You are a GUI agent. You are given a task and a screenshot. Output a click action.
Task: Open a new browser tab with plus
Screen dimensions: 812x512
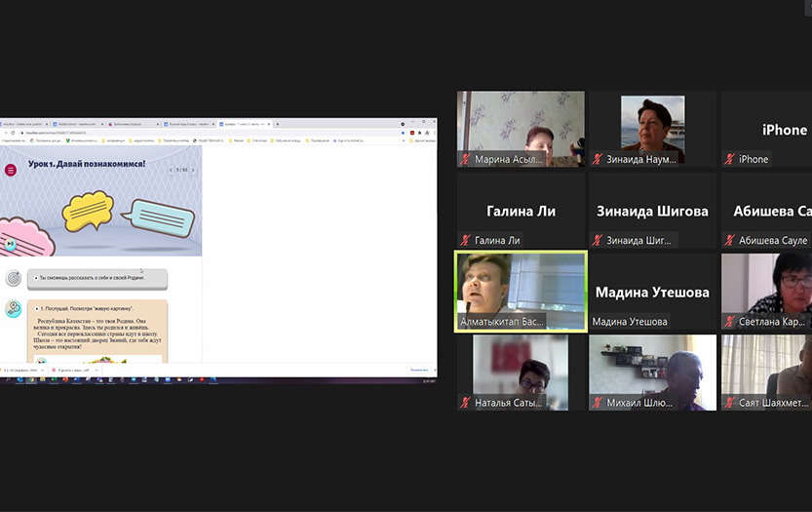pyautogui.click(x=278, y=125)
